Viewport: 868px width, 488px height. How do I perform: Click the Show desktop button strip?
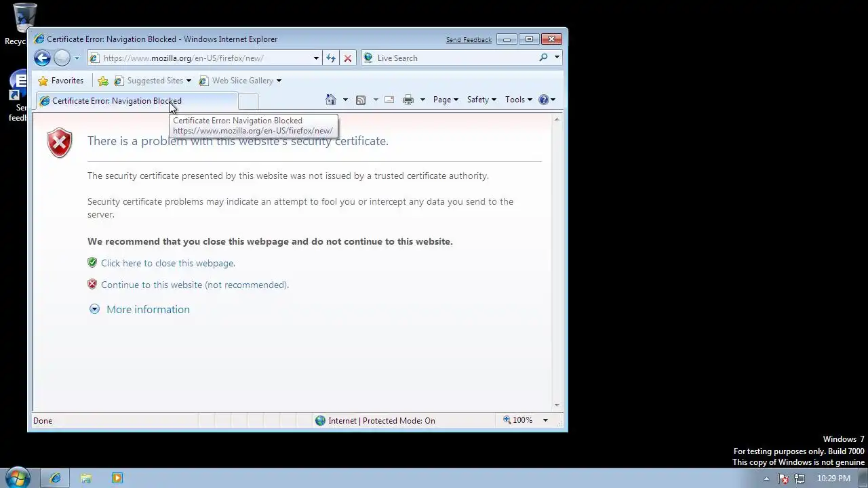(x=863, y=478)
